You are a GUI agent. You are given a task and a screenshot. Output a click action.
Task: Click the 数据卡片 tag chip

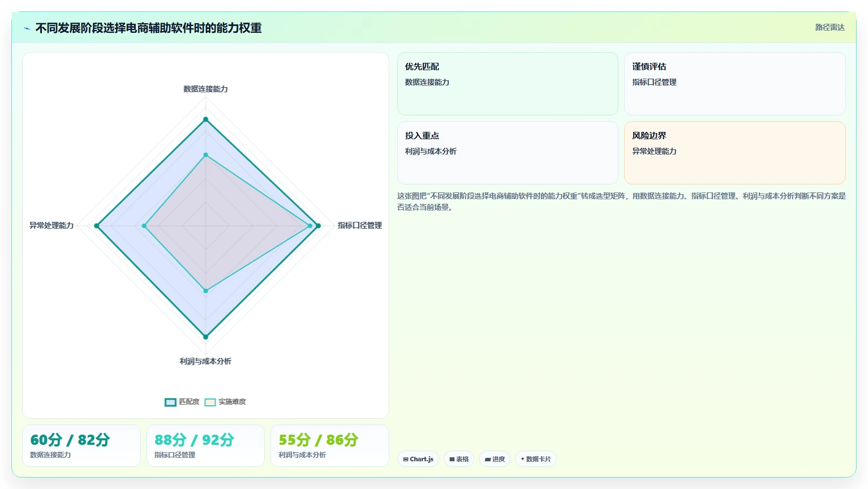pyautogui.click(x=536, y=459)
